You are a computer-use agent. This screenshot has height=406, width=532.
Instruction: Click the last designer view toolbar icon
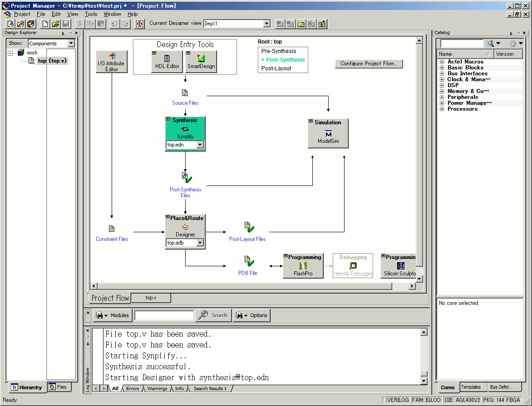pyautogui.click(x=322, y=24)
